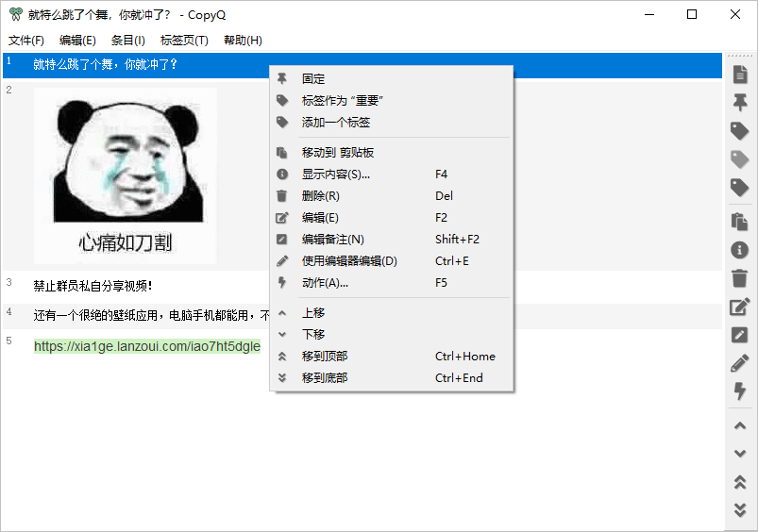Screen dimensions: 758x532
Task: Click the pencil external-editor icon in right toolbar
Action: coord(740,363)
